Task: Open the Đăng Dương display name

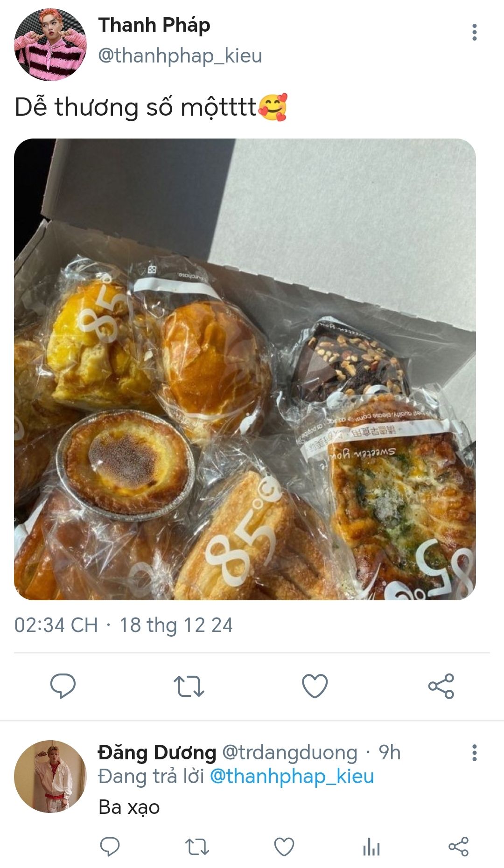Action: click(157, 752)
